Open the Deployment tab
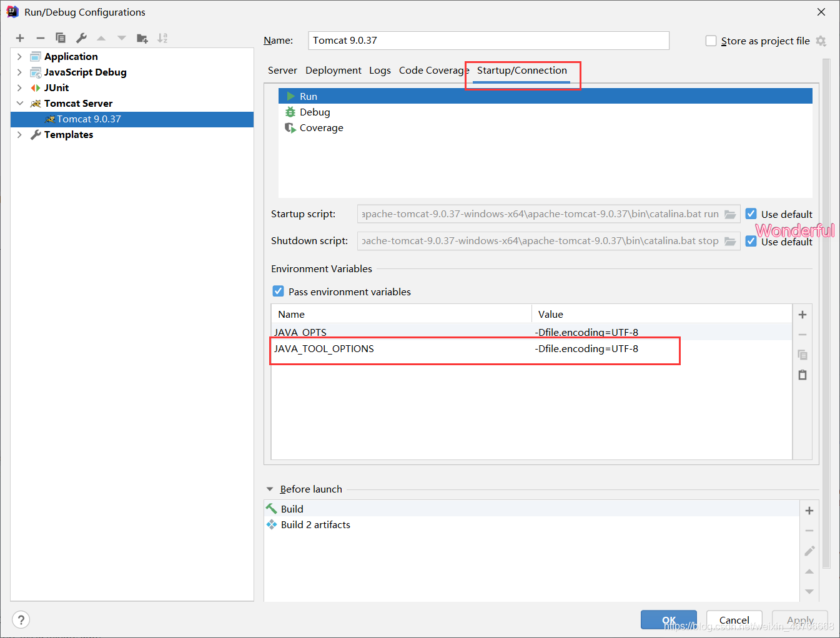Screen dimensions: 840x638 (x=334, y=71)
